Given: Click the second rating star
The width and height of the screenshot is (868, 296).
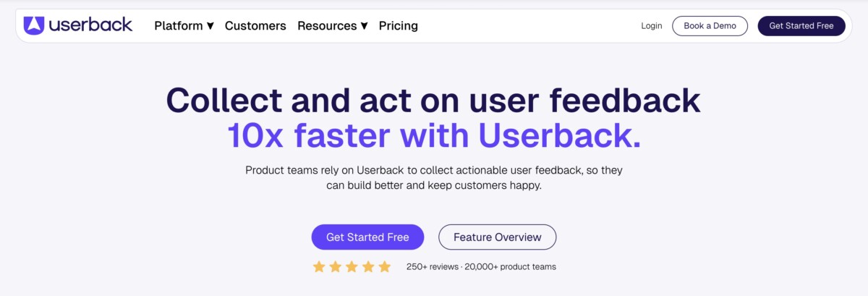Looking at the screenshot, I should click(336, 267).
